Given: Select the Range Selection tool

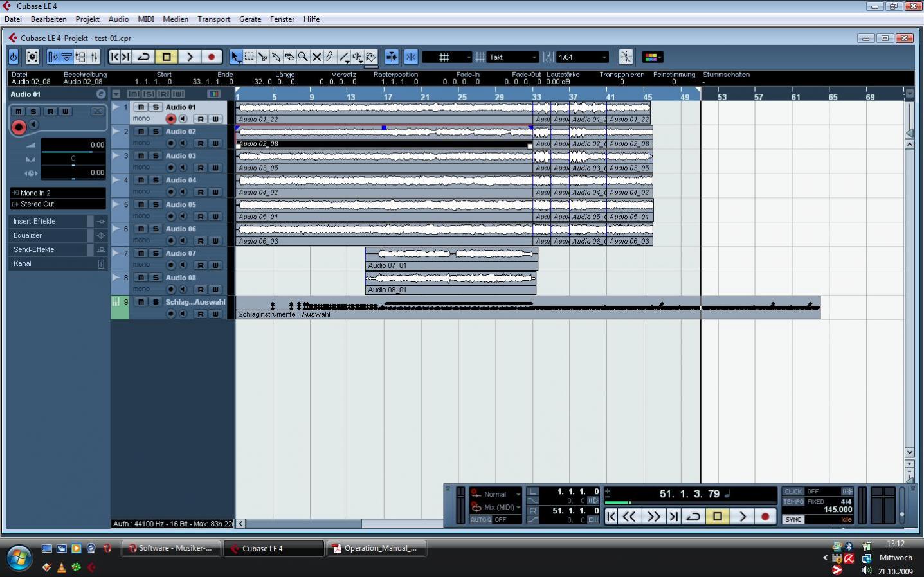Looking at the screenshot, I should click(249, 57).
